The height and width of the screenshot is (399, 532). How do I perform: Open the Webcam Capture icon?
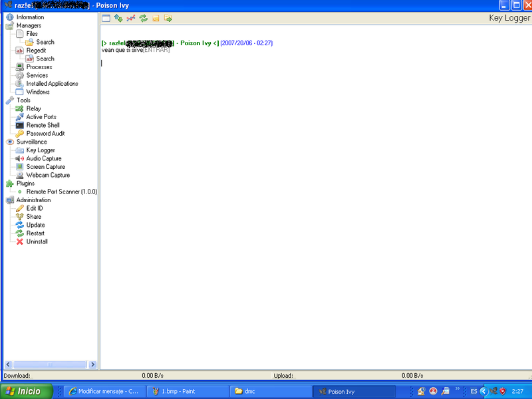[20, 175]
